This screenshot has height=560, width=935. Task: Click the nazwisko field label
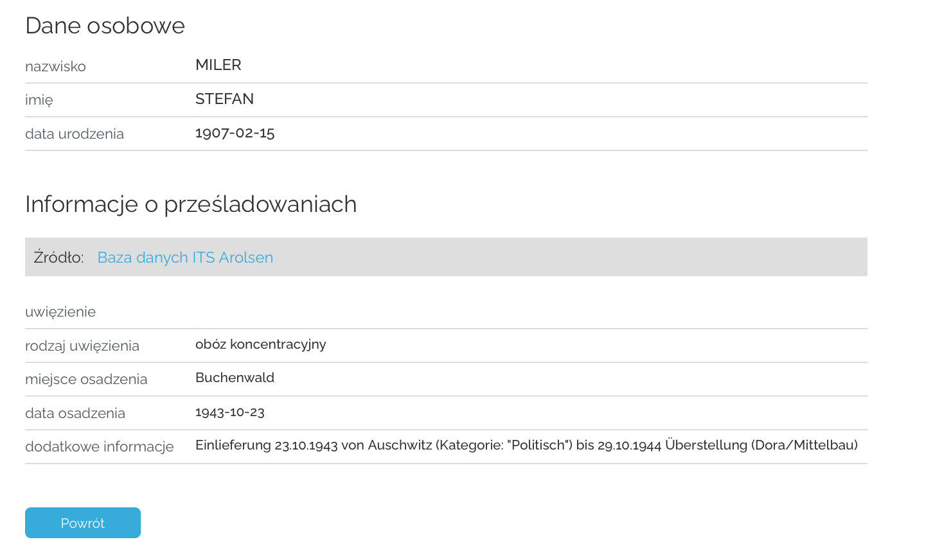55,66
